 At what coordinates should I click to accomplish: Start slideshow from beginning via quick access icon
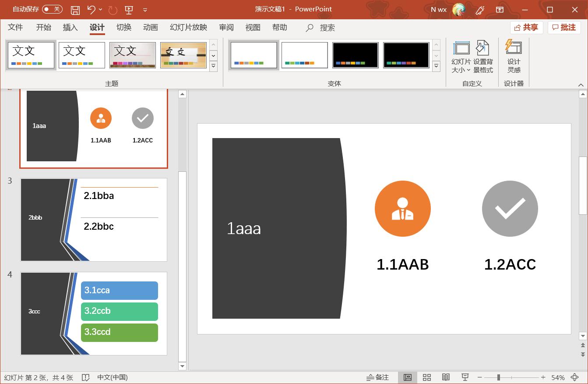pos(129,10)
